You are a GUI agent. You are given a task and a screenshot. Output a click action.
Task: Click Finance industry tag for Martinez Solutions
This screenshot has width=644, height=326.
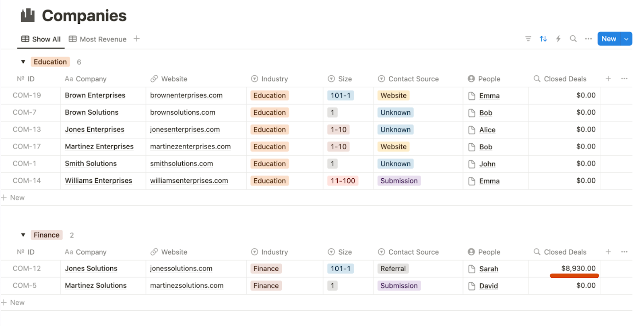266,286
